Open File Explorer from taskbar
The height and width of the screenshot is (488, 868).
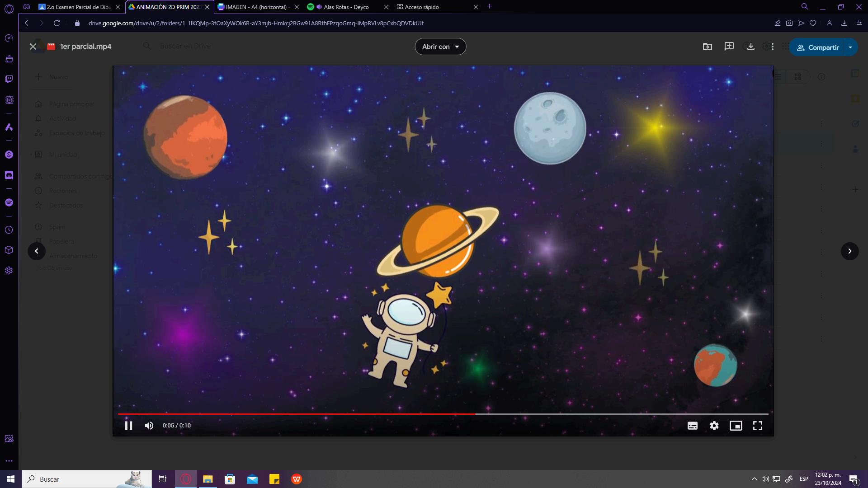click(208, 479)
